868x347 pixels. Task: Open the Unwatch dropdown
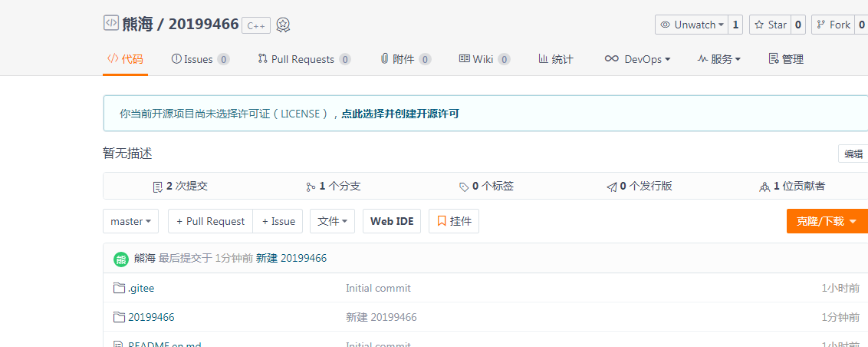click(692, 25)
